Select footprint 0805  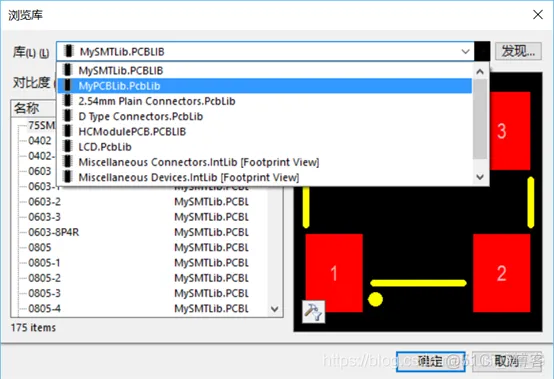pos(40,247)
